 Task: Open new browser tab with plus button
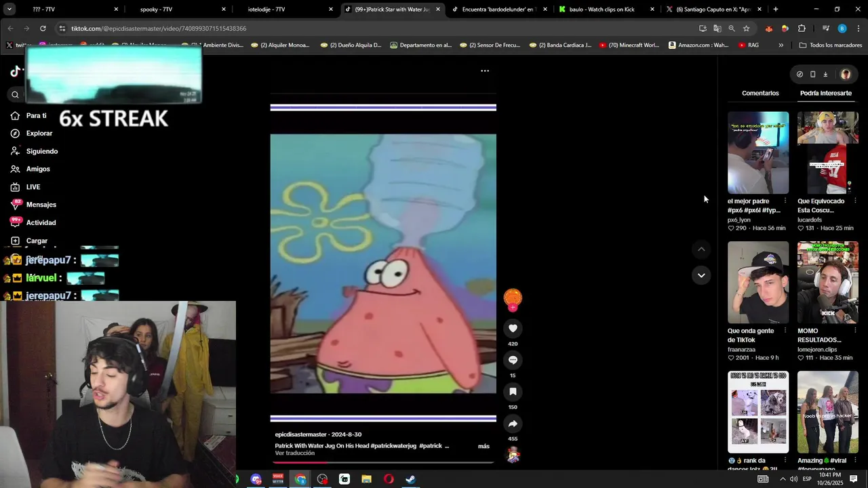coord(776,9)
